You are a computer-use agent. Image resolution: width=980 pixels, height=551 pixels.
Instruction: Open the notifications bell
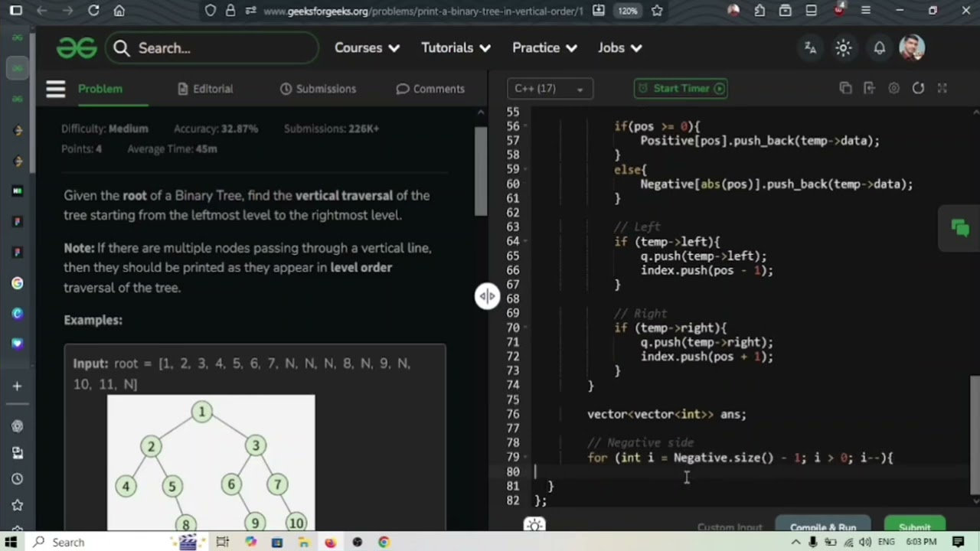click(880, 48)
